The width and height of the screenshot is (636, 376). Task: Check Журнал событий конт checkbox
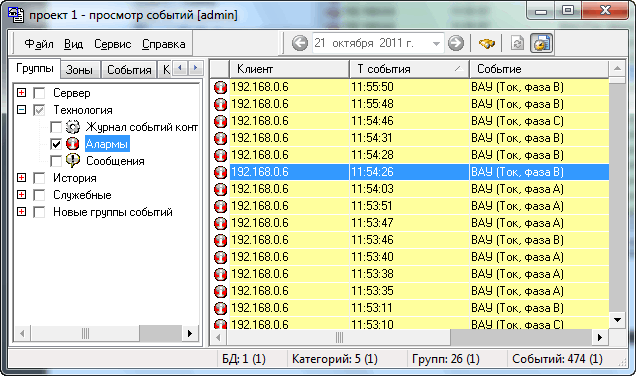pyautogui.click(x=56, y=127)
